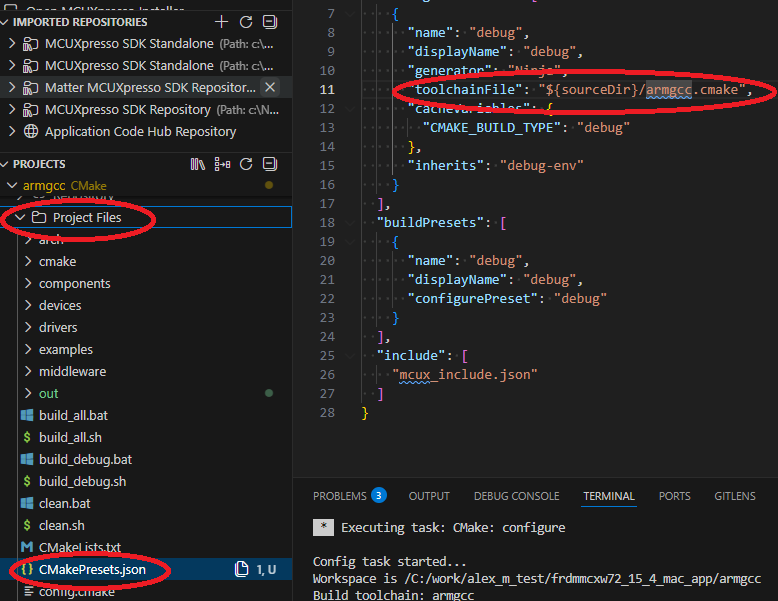The height and width of the screenshot is (601, 778).
Task: Click the Windows icon beside build_debug.bat
Action: (x=27, y=459)
